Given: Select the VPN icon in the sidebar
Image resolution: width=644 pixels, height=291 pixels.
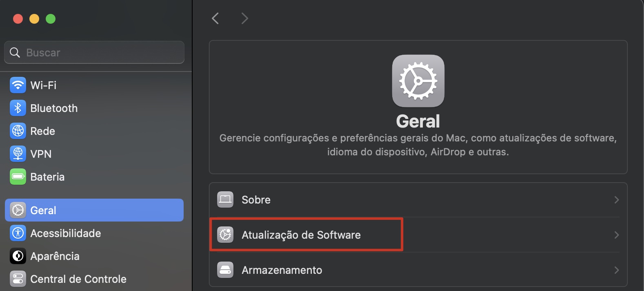Looking at the screenshot, I should (x=18, y=154).
